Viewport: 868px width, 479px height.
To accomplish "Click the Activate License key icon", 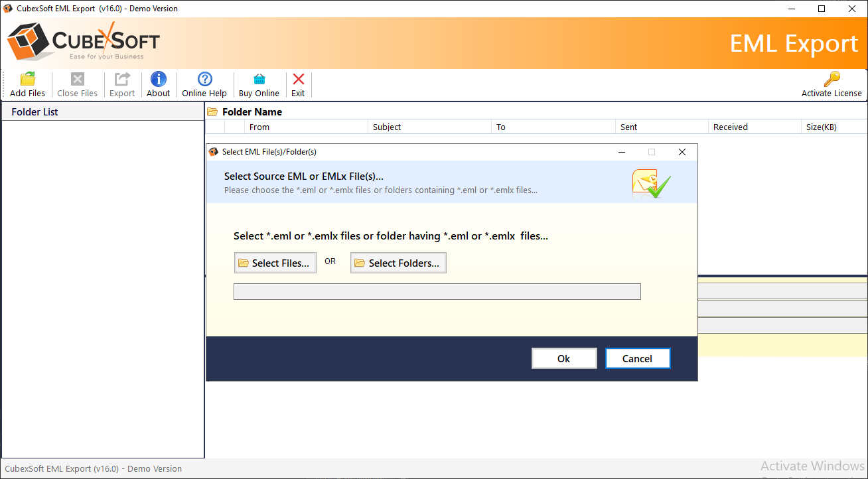I will [x=832, y=80].
